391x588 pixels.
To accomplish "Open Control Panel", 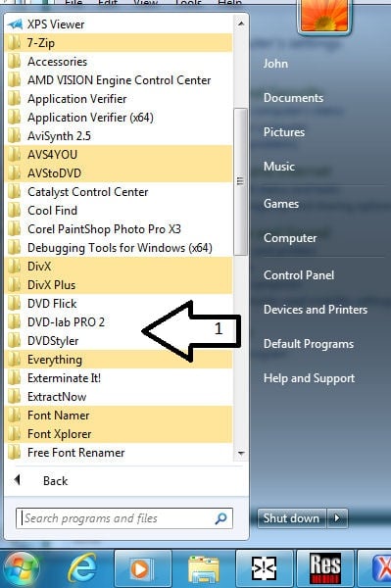I will tap(299, 275).
